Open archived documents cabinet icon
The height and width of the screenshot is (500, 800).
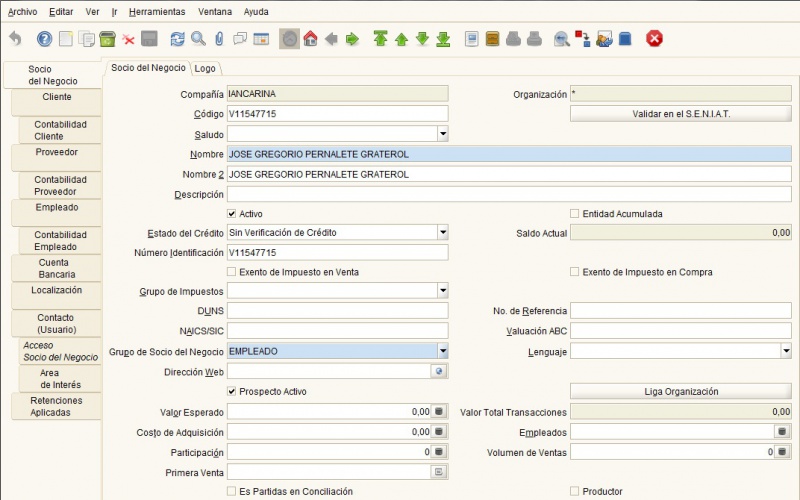tap(492, 39)
